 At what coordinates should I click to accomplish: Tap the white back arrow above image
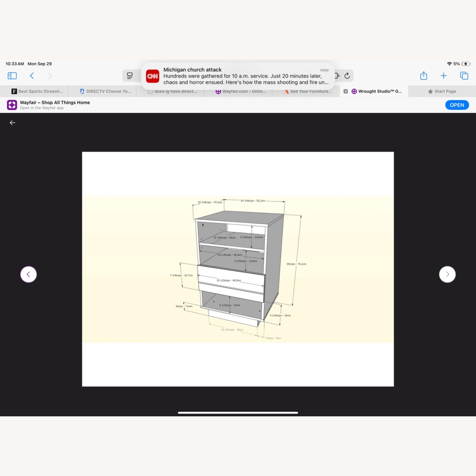click(13, 123)
